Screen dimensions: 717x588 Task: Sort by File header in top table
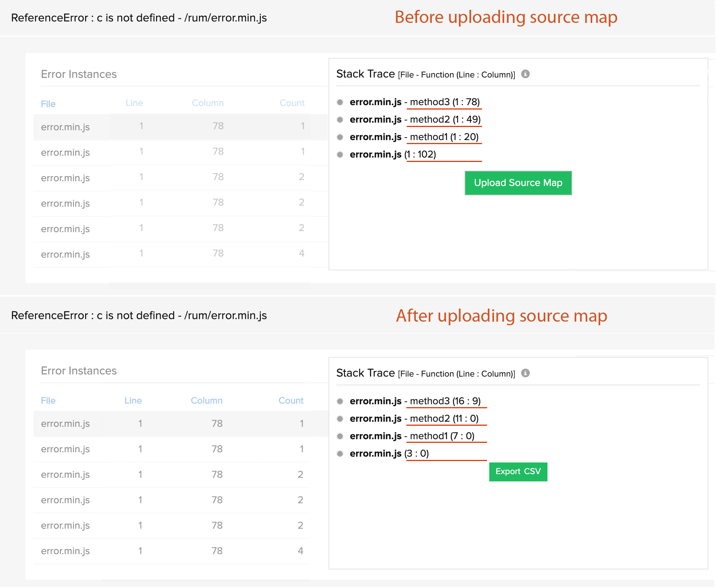click(x=48, y=104)
